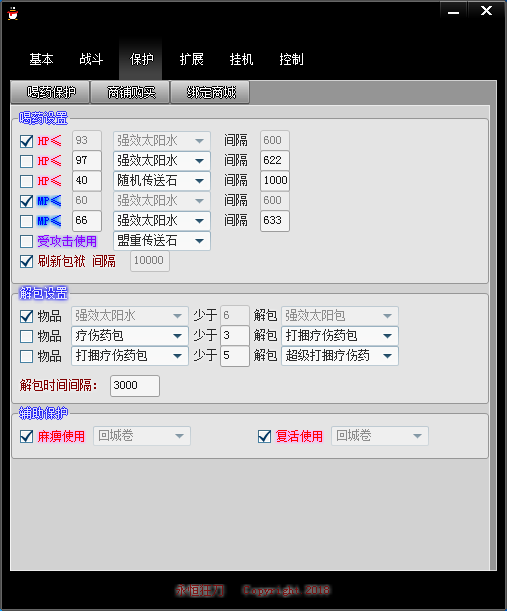Image resolution: width=507 pixels, height=611 pixels.
Task: Enable the 疗伤药包 item checkbox
Action: 26,336
